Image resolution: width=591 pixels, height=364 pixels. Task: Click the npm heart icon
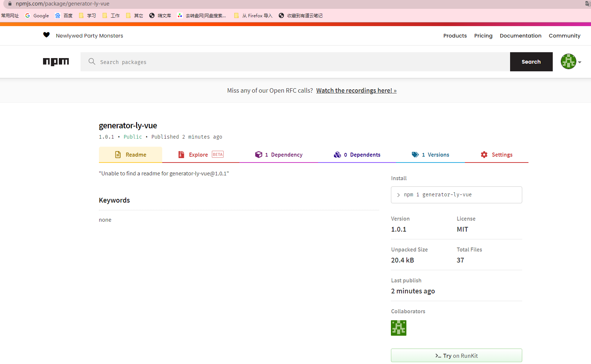pos(46,35)
